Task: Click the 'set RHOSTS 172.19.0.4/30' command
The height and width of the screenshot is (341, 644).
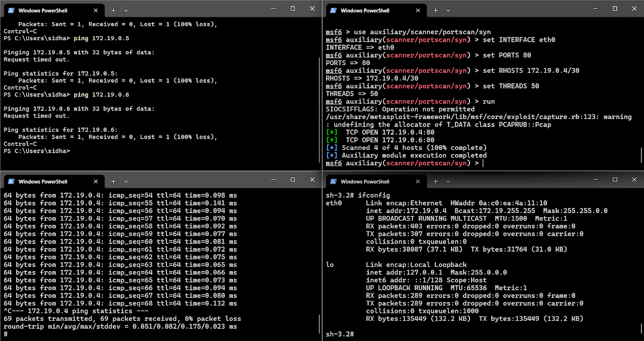Action: point(531,70)
